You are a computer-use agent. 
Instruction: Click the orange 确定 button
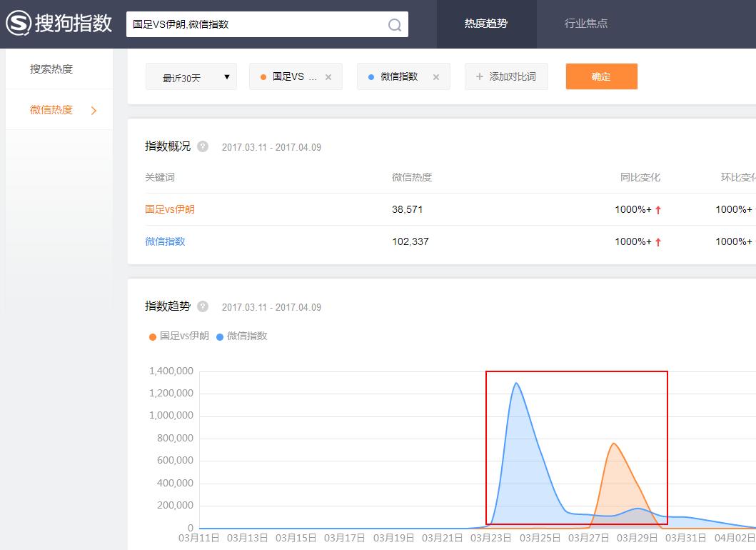click(x=602, y=76)
